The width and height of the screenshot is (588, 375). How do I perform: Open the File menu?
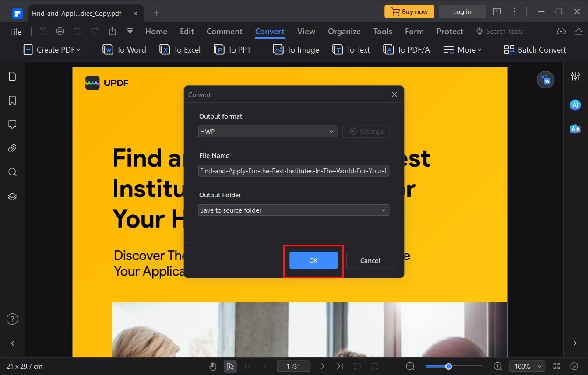15,31
